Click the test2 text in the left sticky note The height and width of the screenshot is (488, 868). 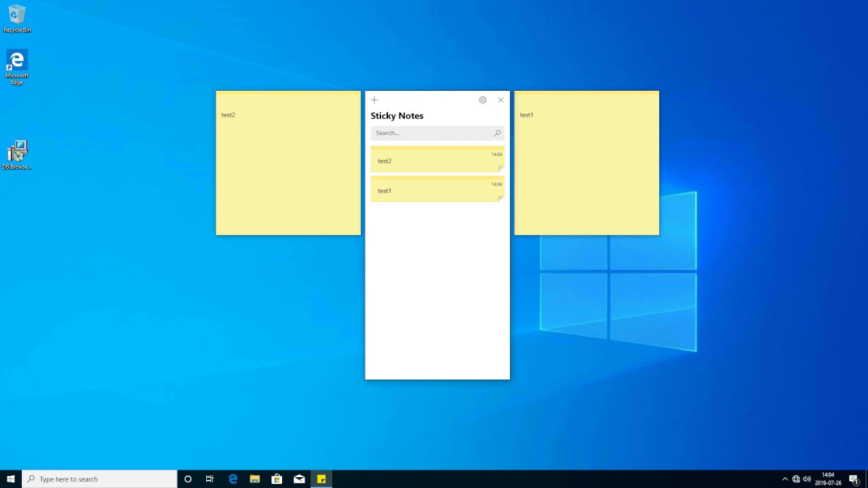point(229,115)
